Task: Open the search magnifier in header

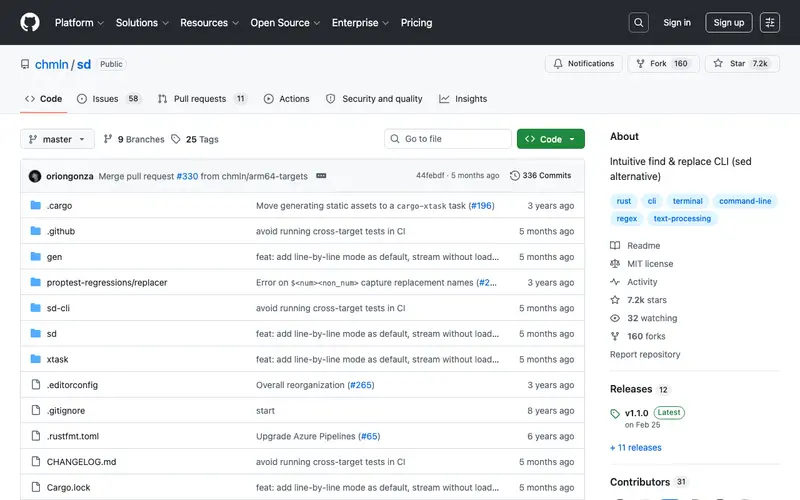Action: (x=638, y=22)
